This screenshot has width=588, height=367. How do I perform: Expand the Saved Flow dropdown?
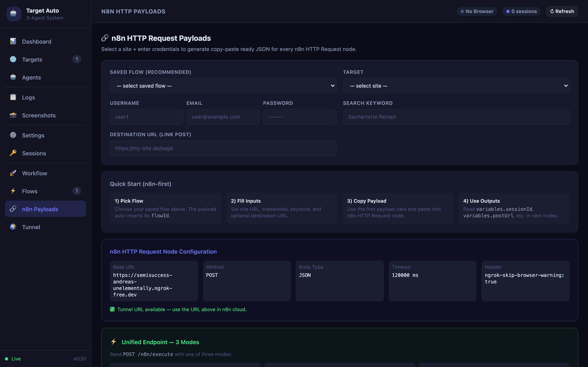point(223,86)
